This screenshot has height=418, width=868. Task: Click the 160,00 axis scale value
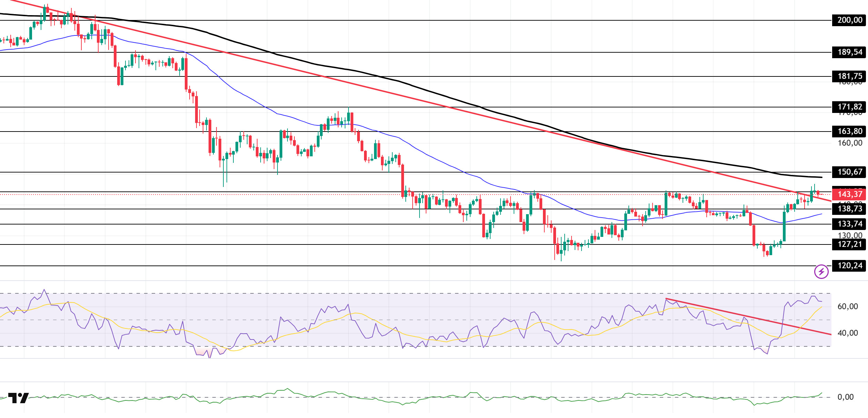coord(849,143)
